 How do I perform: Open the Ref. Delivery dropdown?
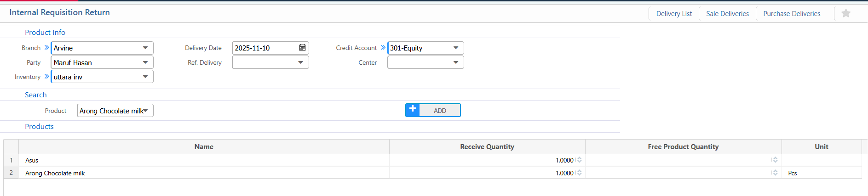tap(300, 62)
